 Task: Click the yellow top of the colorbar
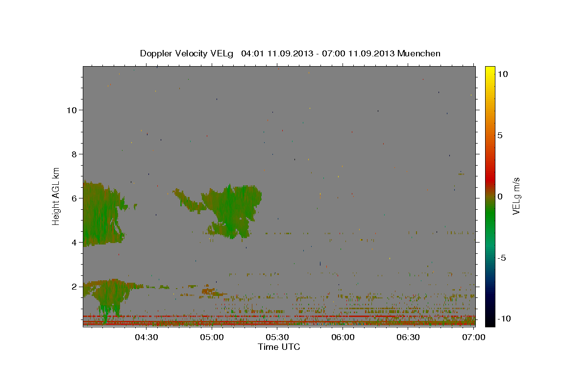pos(490,70)
